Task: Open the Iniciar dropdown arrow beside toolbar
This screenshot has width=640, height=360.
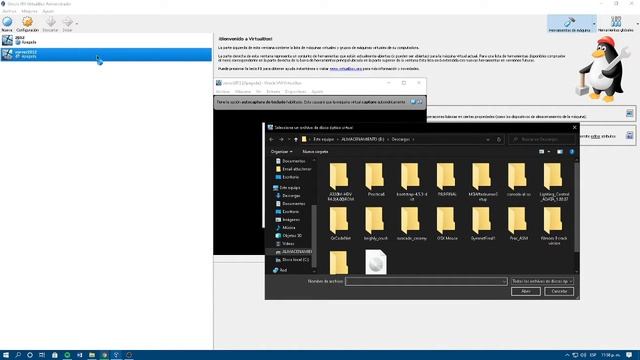Action: pyautogui.click(x=77, y=24)
